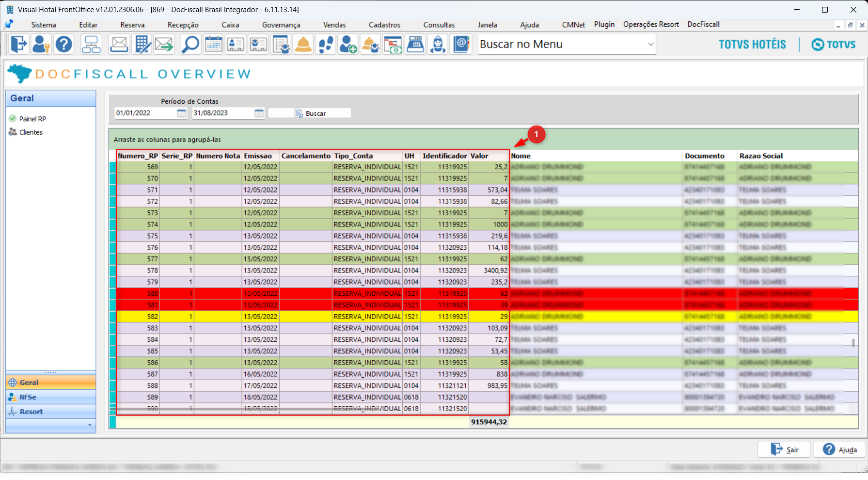
Task: Sort by the Emissao column header
Action: [261, 156]
